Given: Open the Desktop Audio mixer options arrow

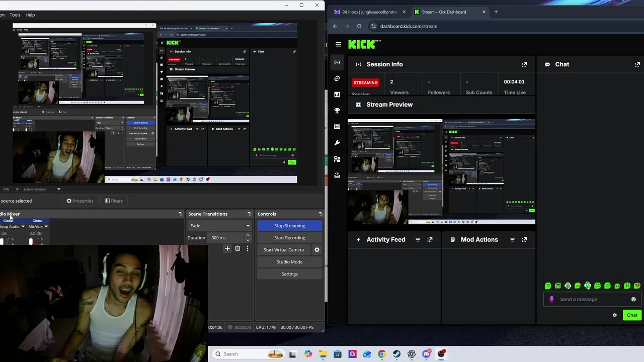Looking at the screenshot, I should (23, 227).
